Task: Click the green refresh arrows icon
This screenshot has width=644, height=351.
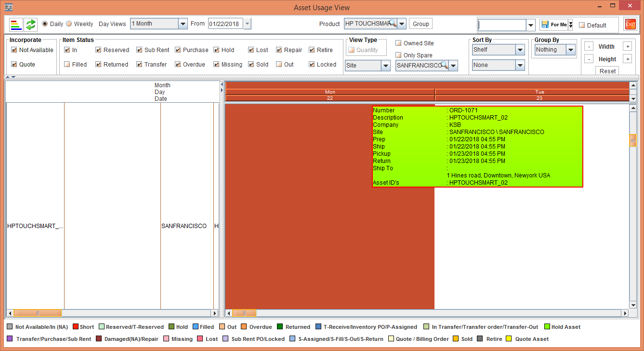Action: (31, 24)
